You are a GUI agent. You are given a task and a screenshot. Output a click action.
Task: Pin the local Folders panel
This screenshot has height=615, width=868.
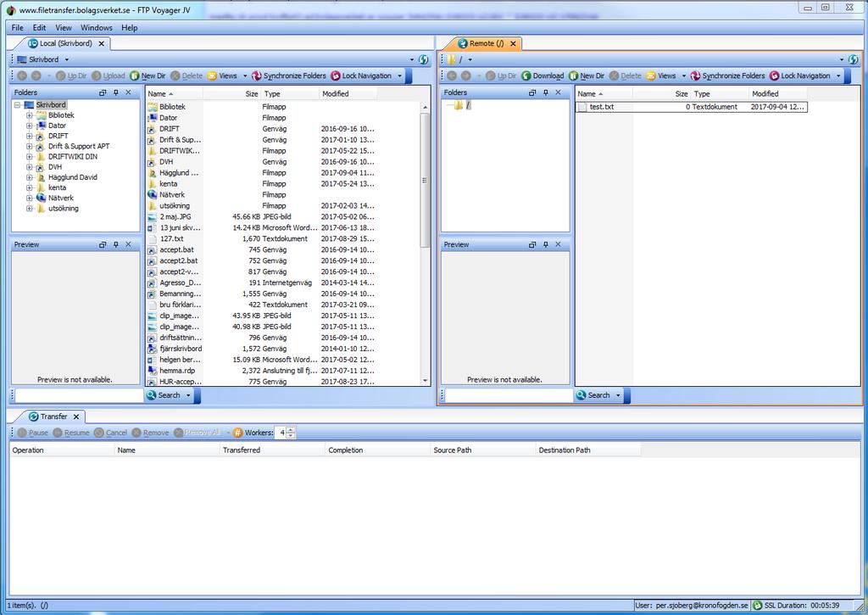click(115, 92)
